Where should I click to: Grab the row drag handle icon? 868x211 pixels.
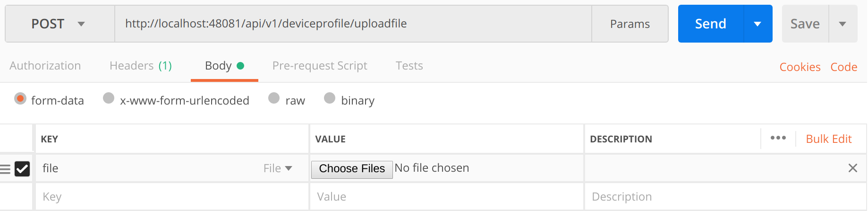pyautogui.click(x=5, y=169)
